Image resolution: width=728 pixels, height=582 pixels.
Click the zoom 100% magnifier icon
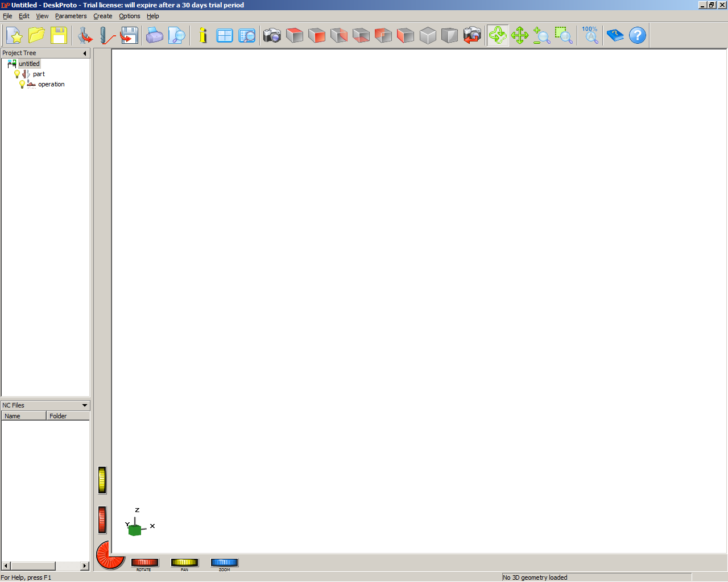590,35
